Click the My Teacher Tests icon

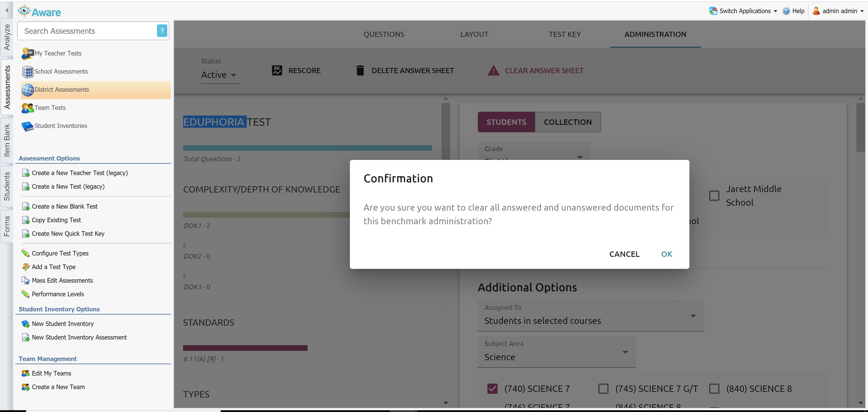pyautogui.click(x=27, y=53)
